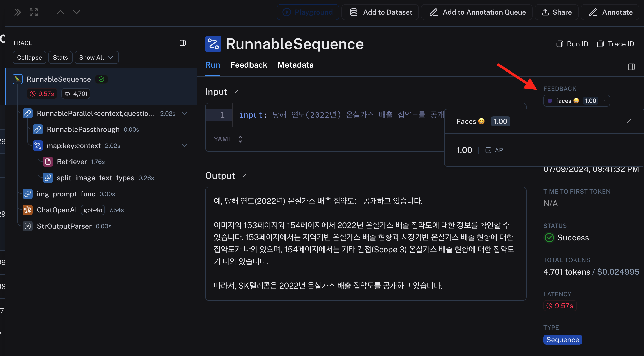Change the YAML format selector
644x356 pixels.
[228, 139]
